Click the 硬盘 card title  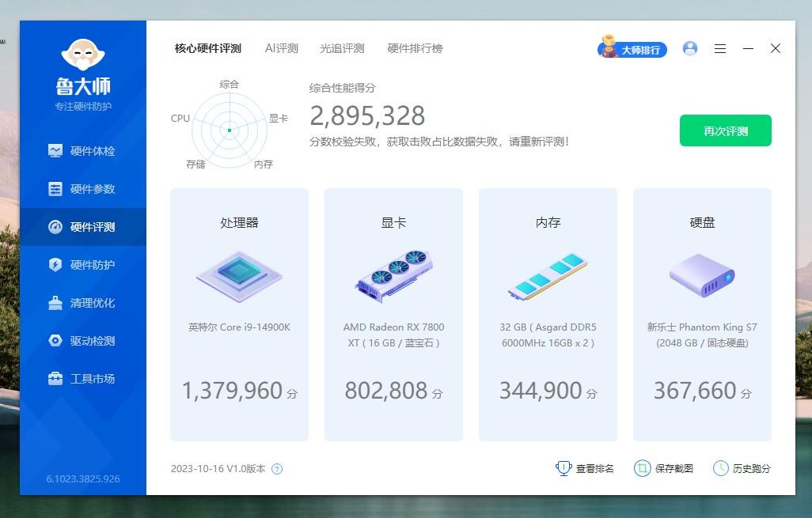coord(702,223)
